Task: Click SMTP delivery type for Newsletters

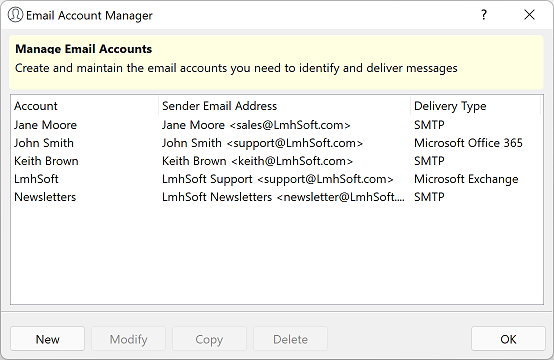Action: click(429, 197)
